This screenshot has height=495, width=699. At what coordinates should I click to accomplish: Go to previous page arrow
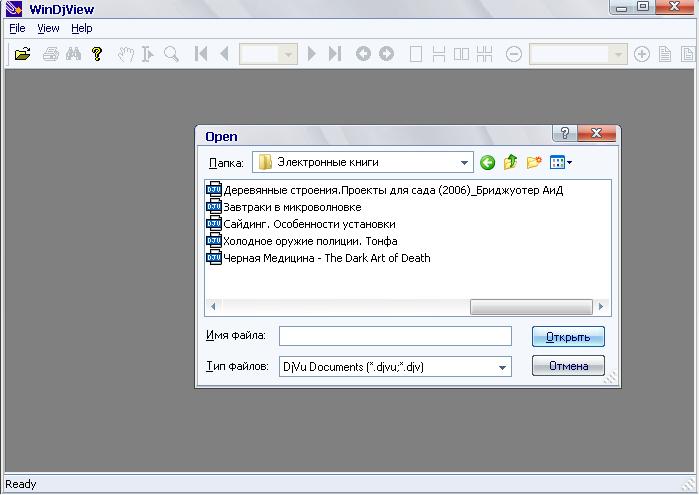224,54
